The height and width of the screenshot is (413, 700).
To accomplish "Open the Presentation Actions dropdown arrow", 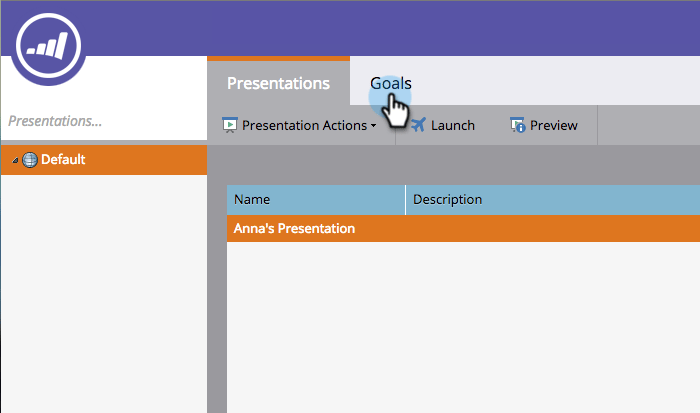I will click(374, 126).
